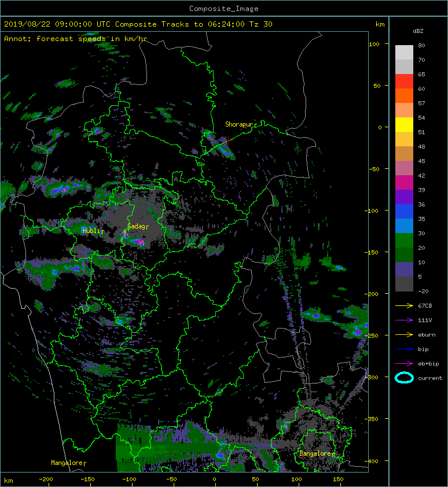The height and width of the screenshot is (487, 448).
Task: Click the purple 39 dBZ color swatch
Action: click(x=404, y=197)
